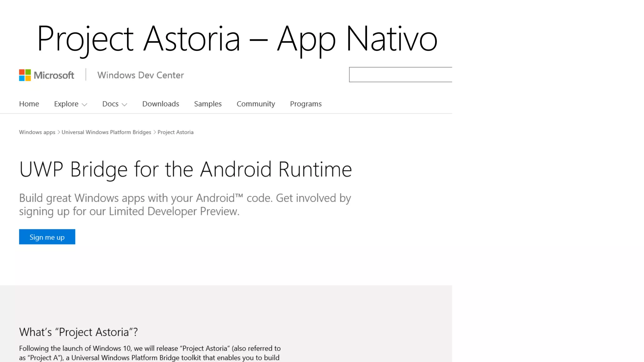Screen dimensions: 644x362
Task: Click the Windows apps breadcrumb
Action: click(37, 132)
